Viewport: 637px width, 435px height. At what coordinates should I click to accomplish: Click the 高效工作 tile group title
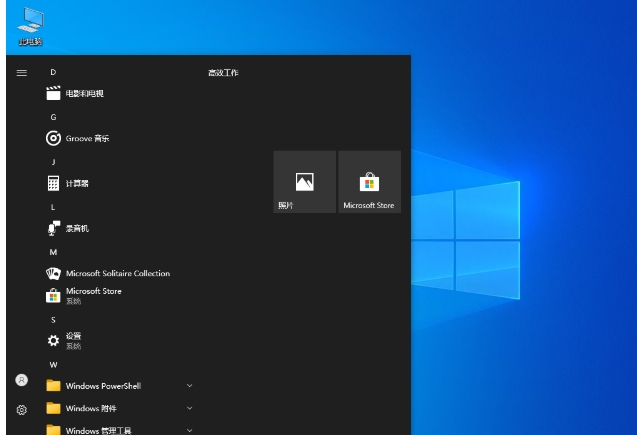pyautogui.click(x=223, y=73)
